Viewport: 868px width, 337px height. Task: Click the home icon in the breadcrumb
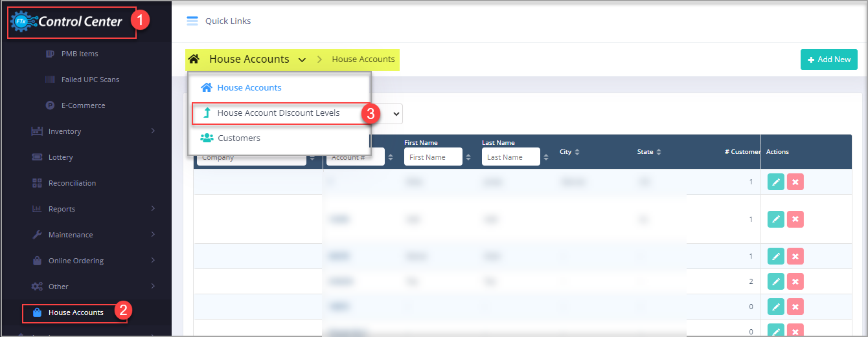pyautogui.click(x=194, y=60)
